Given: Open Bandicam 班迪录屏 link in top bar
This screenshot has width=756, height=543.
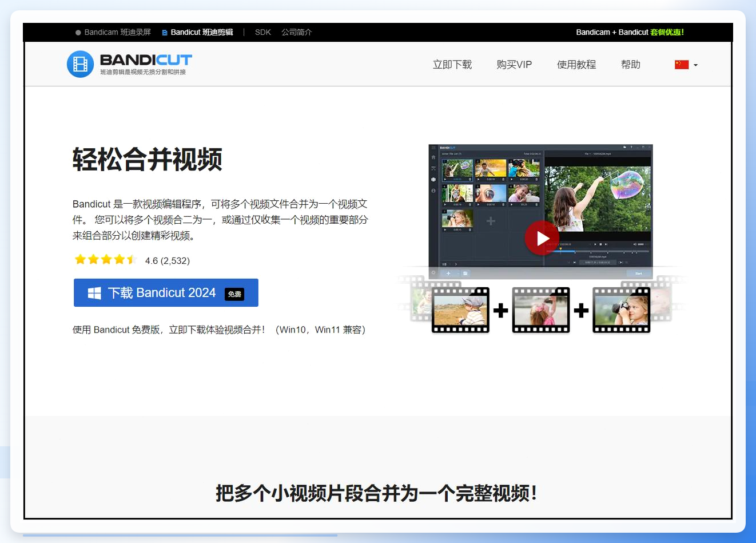Looking at the screenshot, I should pyautogui.click(x=113, y=32).
